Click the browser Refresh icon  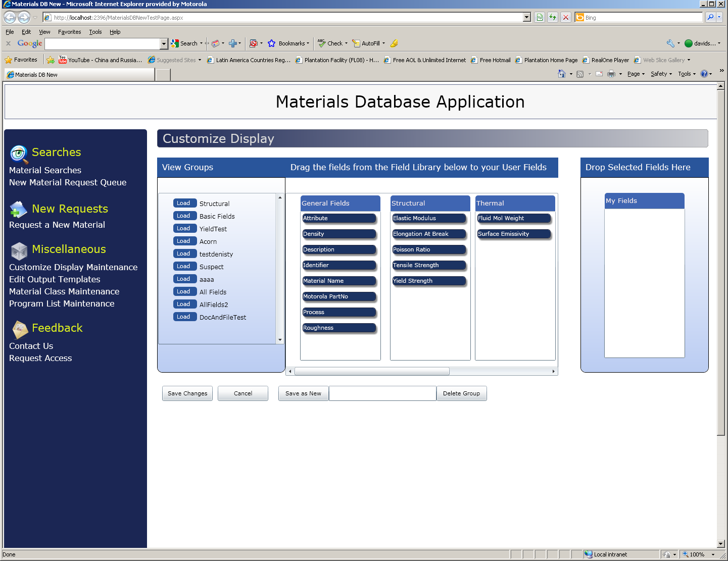553,17
